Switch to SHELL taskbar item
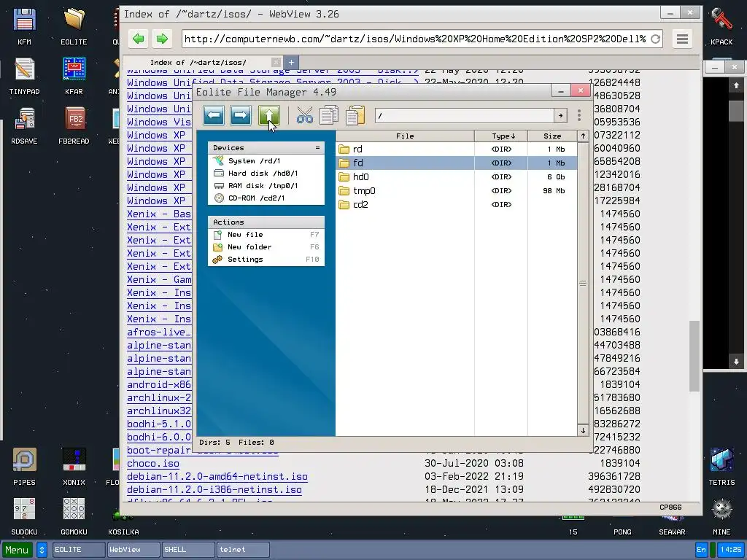Viewport: 747px width, 560px height. (x=188, y=550)
